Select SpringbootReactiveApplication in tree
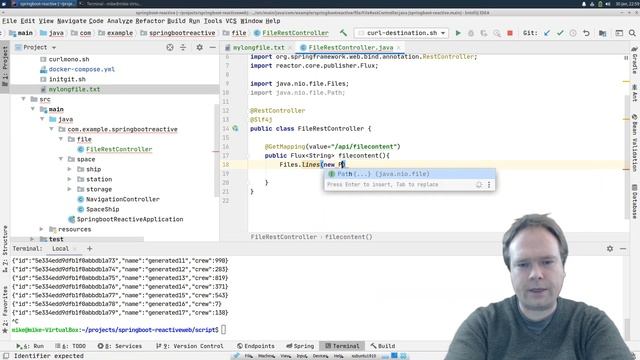Screen dimensions: 640x360 pos(130,219)
